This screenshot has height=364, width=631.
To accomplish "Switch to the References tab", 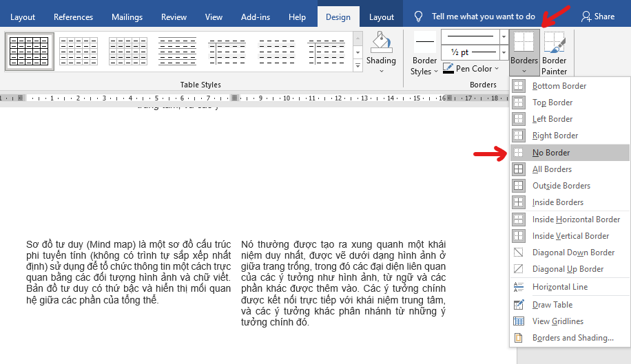I will tap(73, 17).
